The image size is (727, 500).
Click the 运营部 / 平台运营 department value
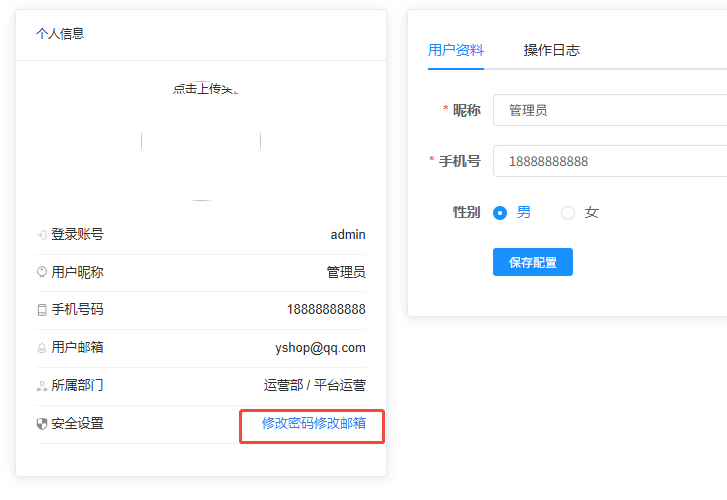[x=314, y=386]
